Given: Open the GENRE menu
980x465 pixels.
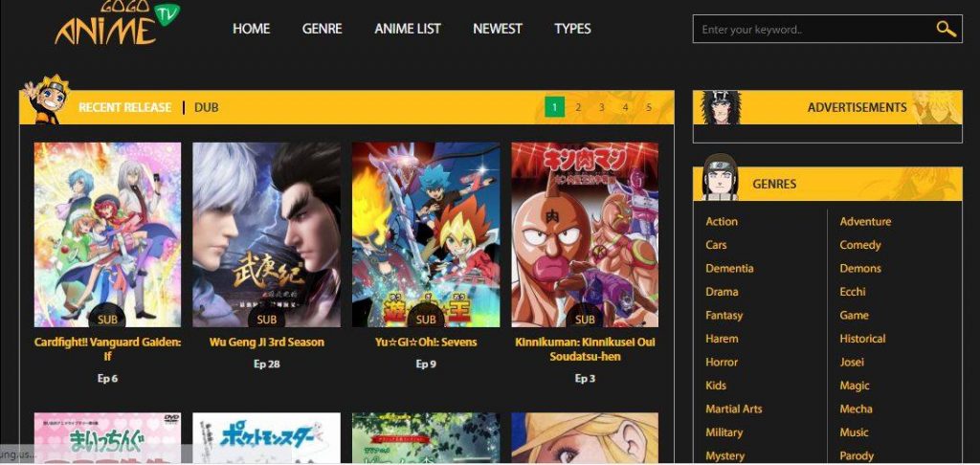Looking at the screenshot, I should point(322,29).
